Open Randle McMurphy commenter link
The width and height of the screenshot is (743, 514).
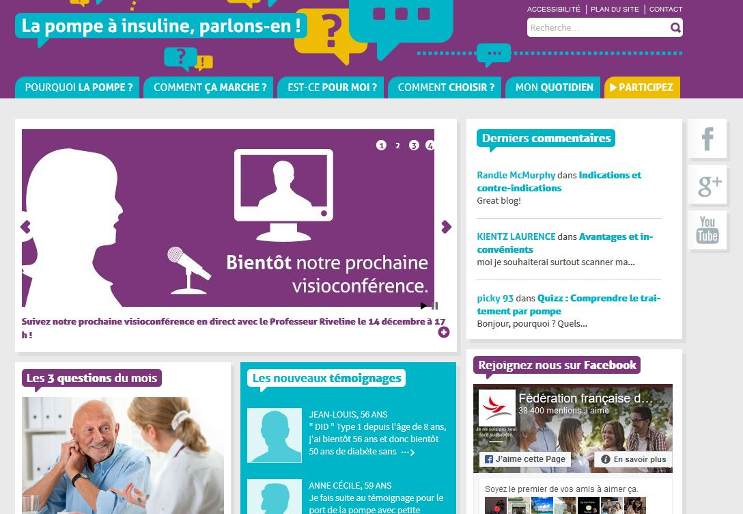coord(516,175)
